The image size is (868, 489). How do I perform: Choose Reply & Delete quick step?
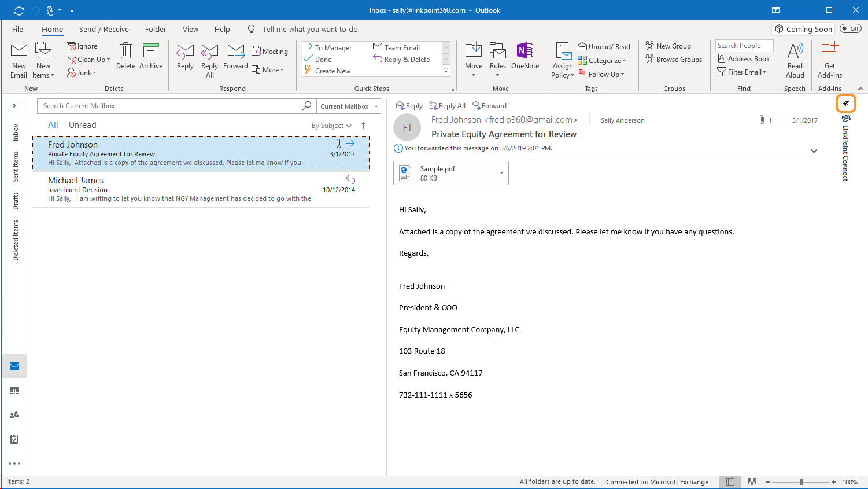click(x=402, y=59)
